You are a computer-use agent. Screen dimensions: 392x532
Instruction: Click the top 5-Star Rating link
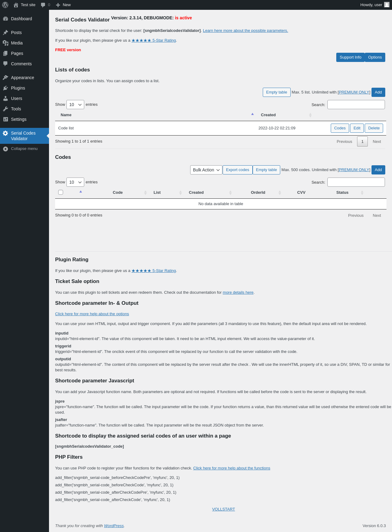(x=154, y=40)
